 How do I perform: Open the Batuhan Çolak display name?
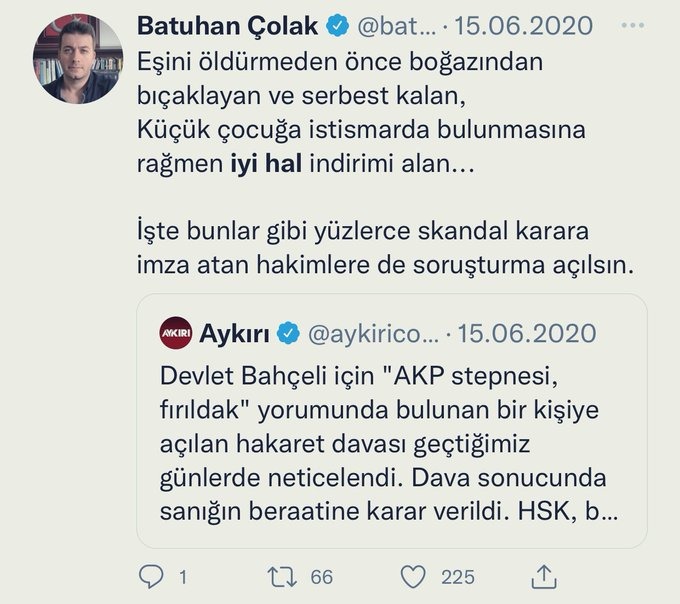[228, 24]
